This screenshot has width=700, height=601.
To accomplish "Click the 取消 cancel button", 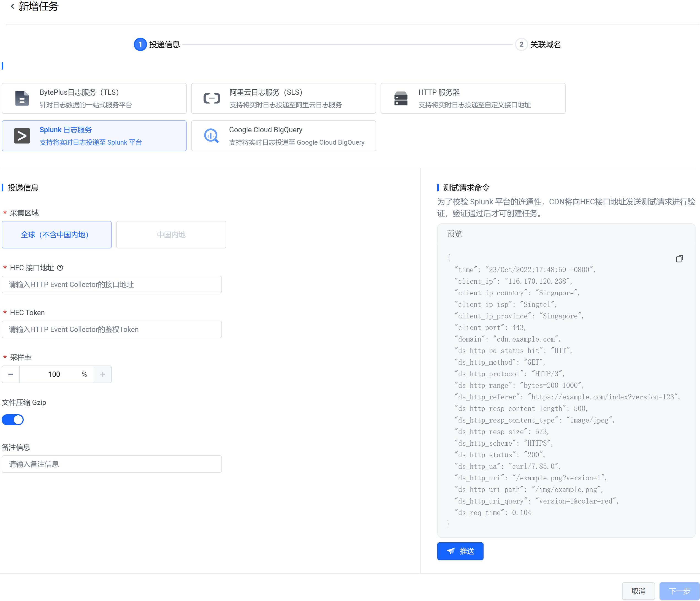I will click(638, 591).
